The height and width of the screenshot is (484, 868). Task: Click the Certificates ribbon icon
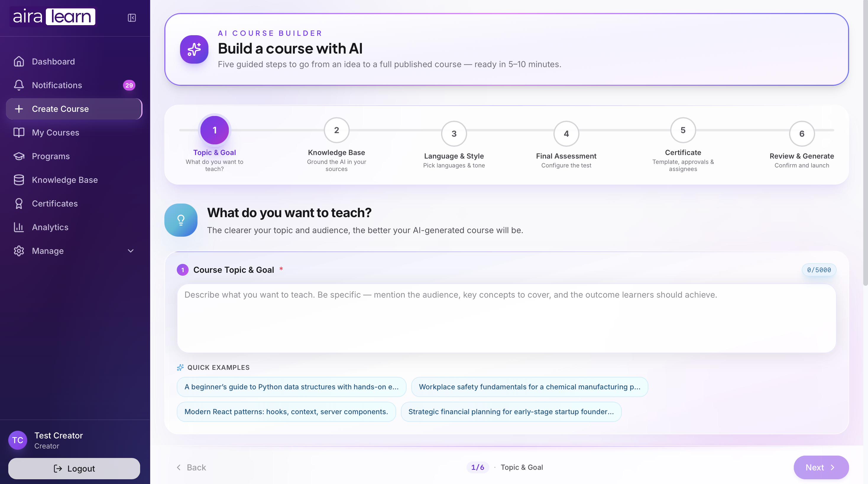(x=19, y=203)
